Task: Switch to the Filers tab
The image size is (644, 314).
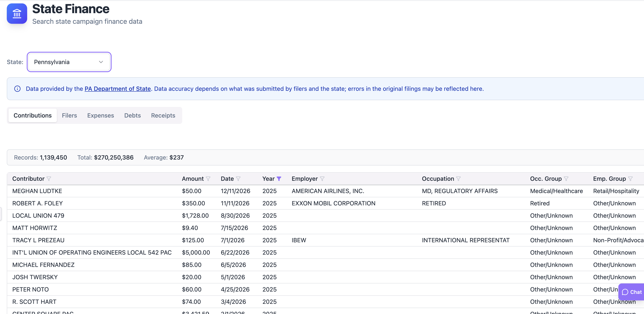Action: pos(69,115)
